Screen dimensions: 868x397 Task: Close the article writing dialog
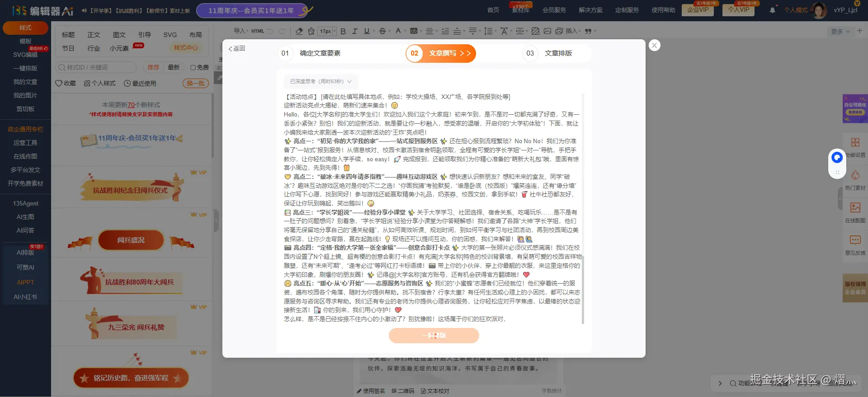(x=654, y=45)
